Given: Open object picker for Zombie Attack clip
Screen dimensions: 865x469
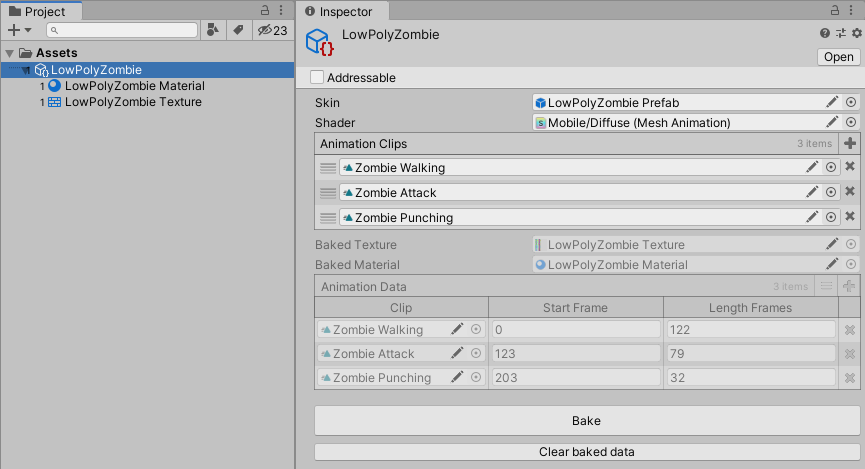Looking at the screenshot, I should point(831,192).
